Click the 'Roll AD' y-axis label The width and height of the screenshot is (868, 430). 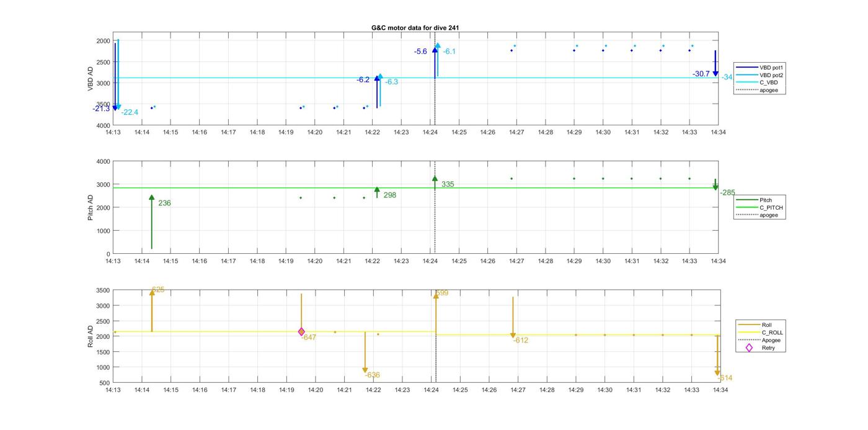tap(90, 336)
